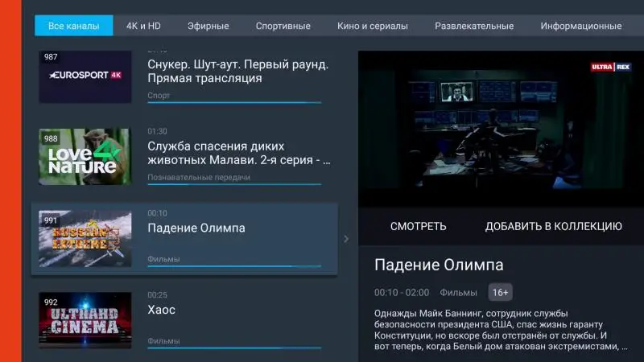Viewport: 644px width, 362px height.
Task: Click the 00:10 - 02:00 time range
Action: pyautogui.click(x=402, y=293)
